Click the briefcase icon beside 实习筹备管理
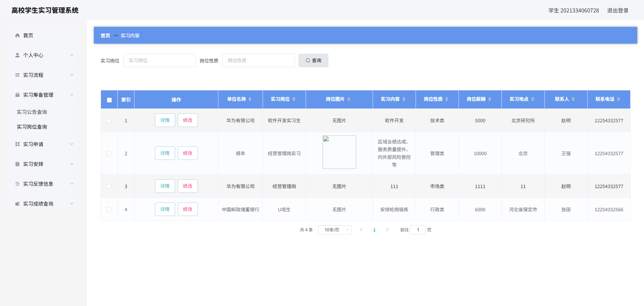 [x=17, y=95]
